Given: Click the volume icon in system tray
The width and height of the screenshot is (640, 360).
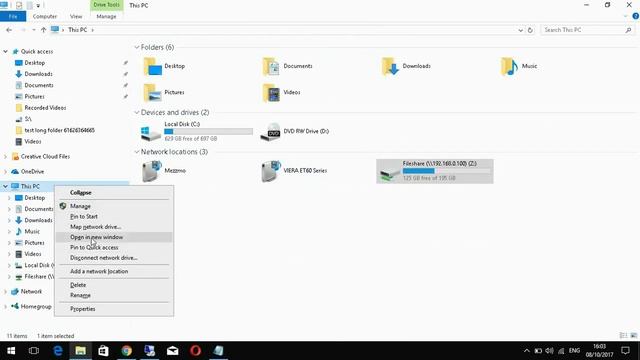Looking at the screenshot, I should tap(549, 351).
